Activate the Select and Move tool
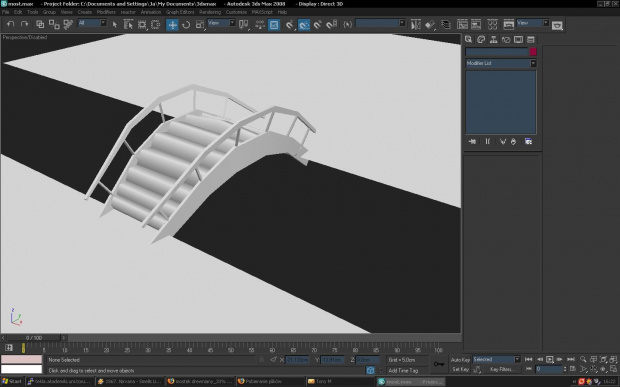Viewport: 620px width, 387px height. point(172,25)
